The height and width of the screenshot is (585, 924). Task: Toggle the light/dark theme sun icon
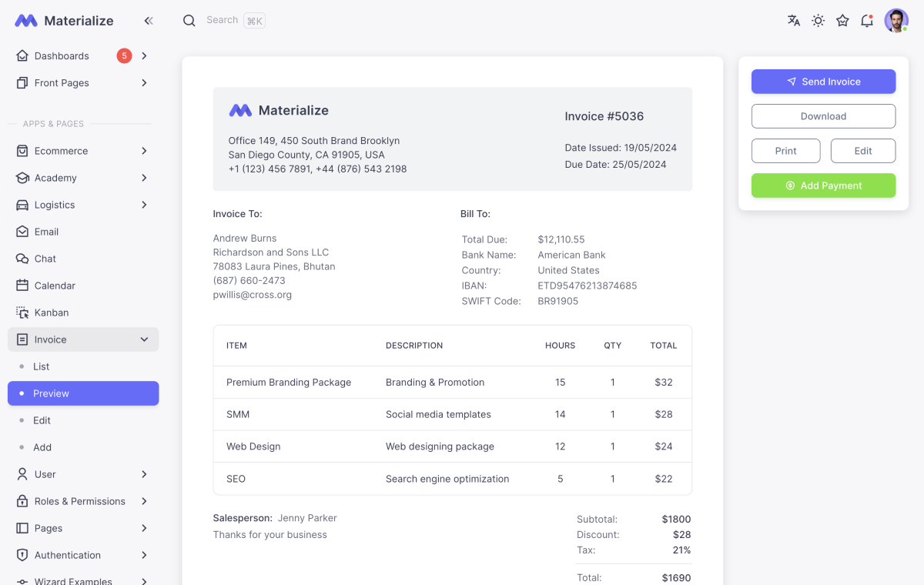(818, 21)
